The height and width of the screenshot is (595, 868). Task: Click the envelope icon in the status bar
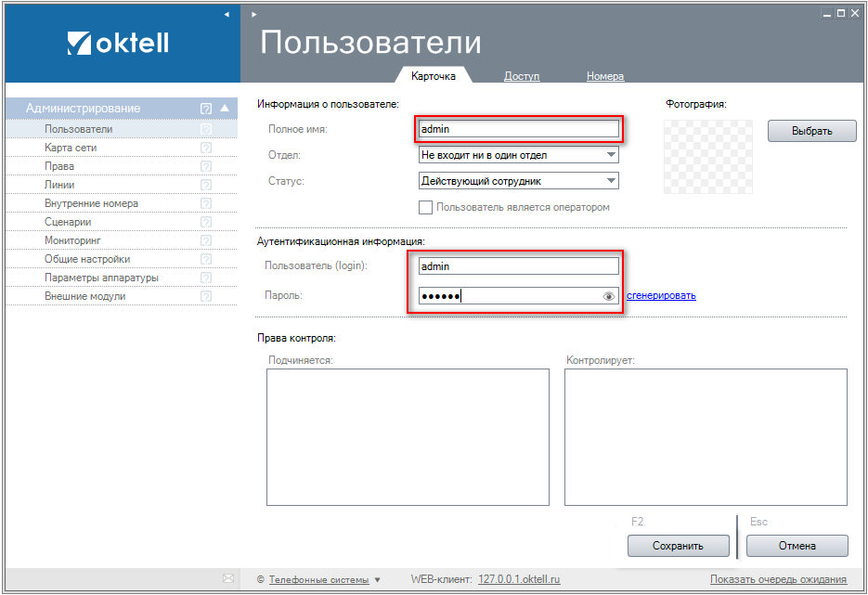228,579
